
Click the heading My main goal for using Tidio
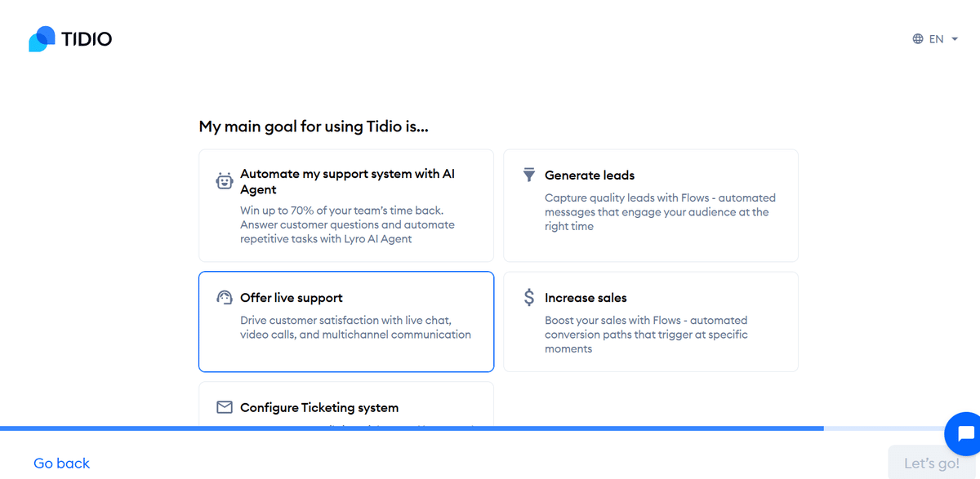314,126
